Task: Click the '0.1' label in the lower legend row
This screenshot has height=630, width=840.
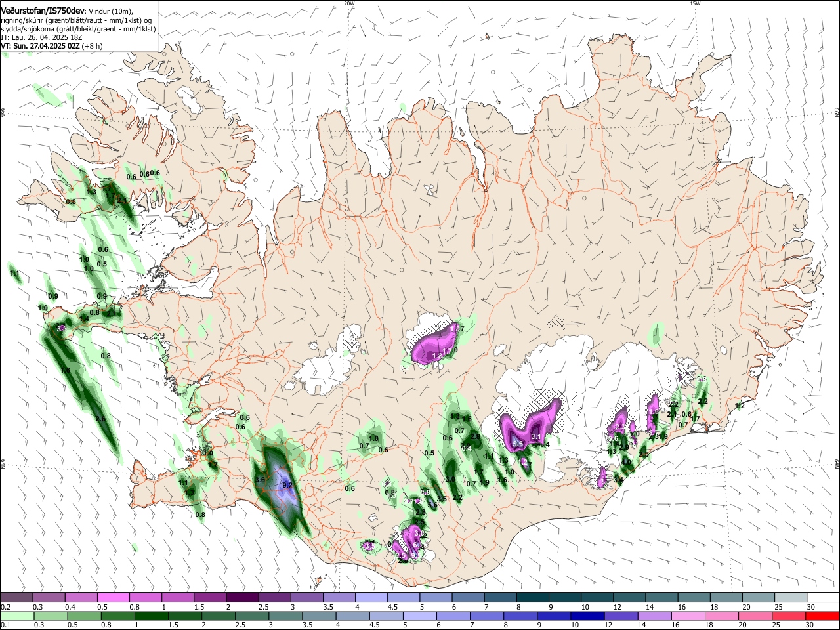Action: coord(5,625)
